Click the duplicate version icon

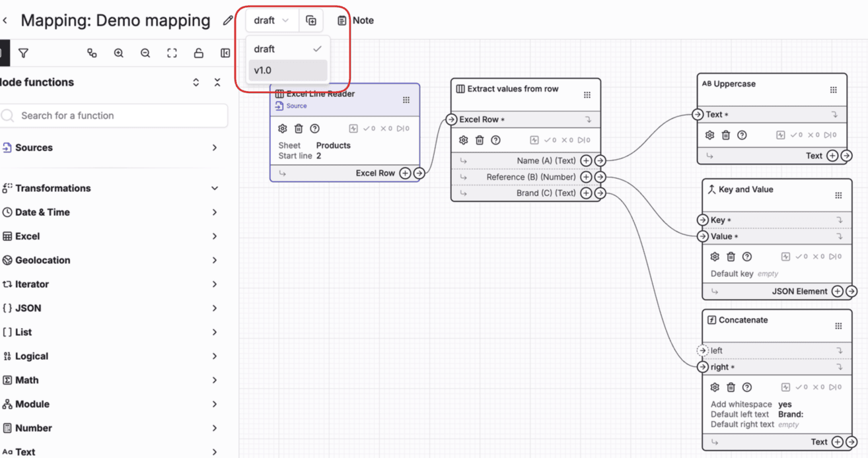point(311,20)
